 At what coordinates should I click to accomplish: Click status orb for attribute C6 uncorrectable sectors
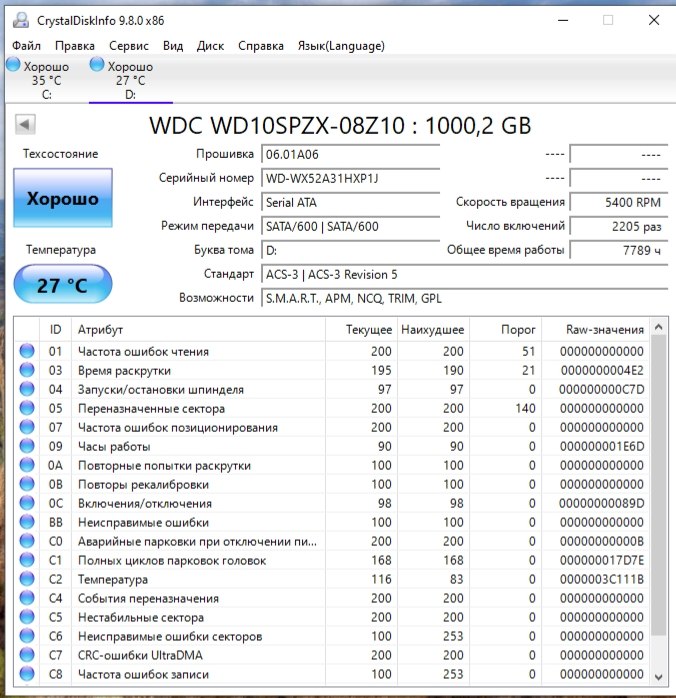pos(27,636)
